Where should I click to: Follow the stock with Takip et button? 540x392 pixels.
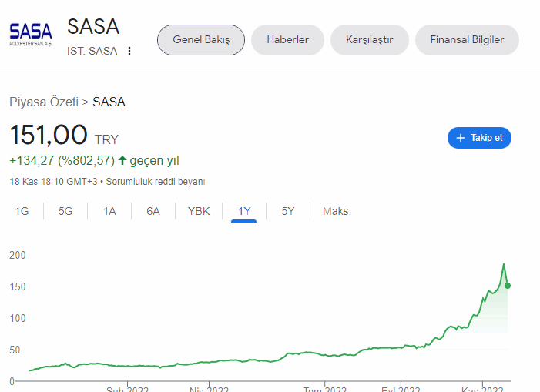coord(479,138)
